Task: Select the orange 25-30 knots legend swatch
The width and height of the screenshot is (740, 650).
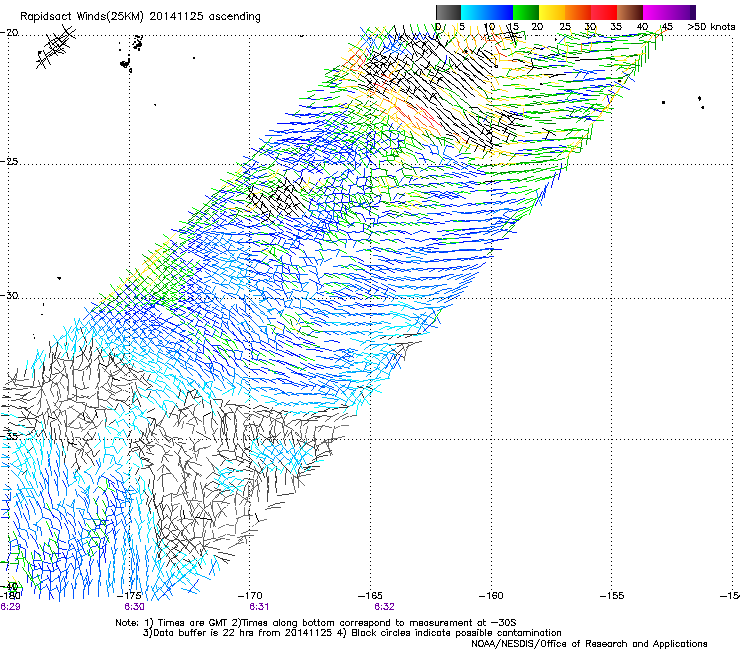Action: point(578,12)
